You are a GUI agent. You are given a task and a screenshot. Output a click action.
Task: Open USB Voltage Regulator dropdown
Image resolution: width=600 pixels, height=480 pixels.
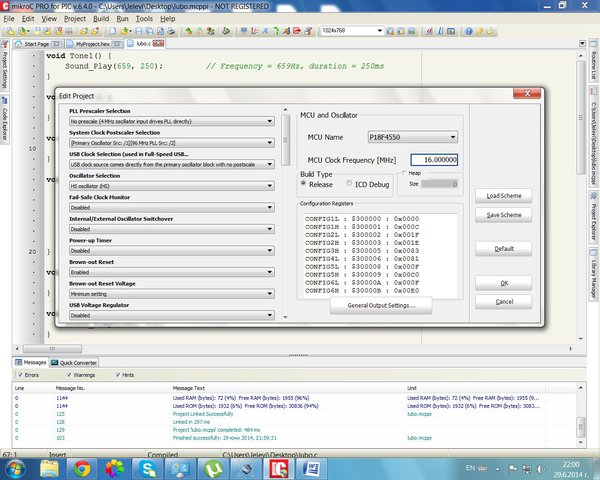point(171,315)
